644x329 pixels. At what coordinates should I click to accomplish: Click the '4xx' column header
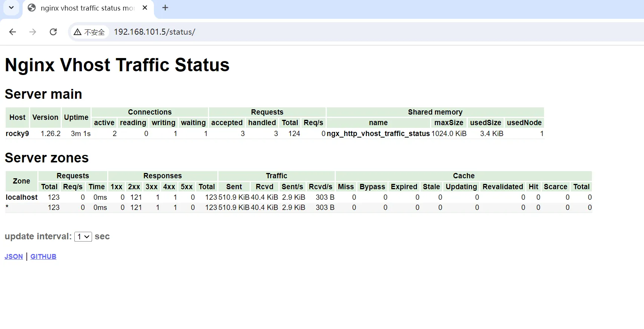(x=169, y=187)
